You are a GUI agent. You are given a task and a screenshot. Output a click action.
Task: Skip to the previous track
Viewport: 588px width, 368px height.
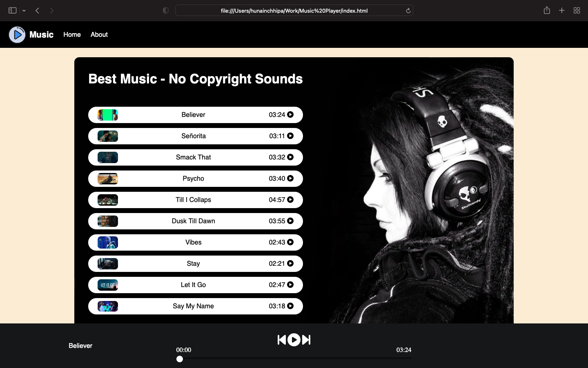(282, 340)
